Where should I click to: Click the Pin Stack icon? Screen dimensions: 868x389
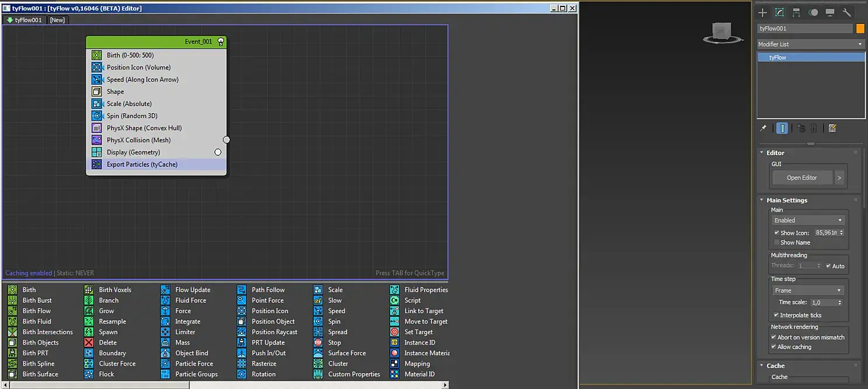pyautogui.click(x=763, y=128)
